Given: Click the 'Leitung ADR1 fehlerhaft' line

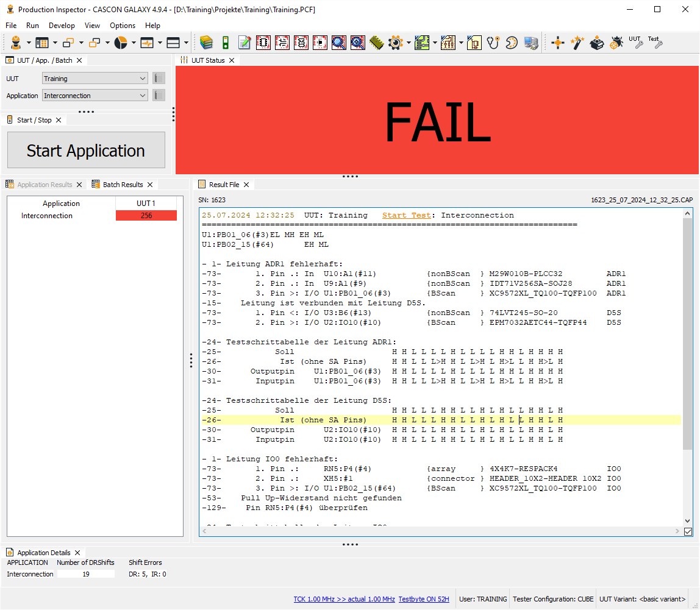Looking at the screenshot, I should tap(273, 264).
